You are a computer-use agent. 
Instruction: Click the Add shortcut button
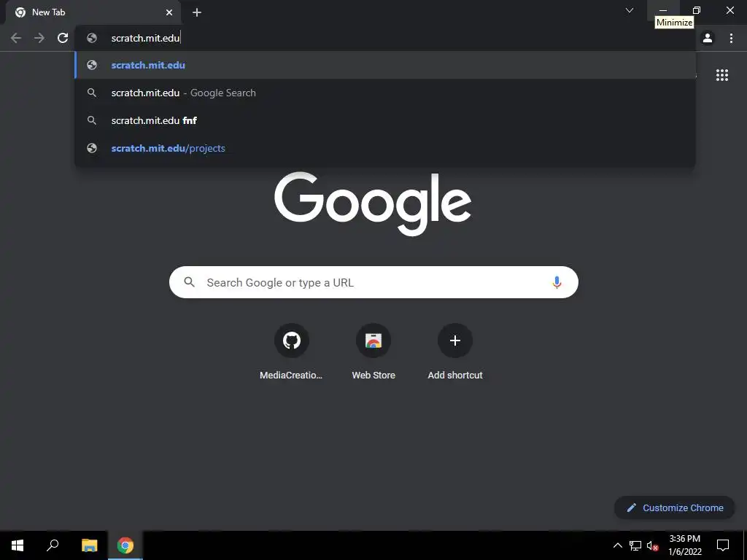click(x=455, y=352)
